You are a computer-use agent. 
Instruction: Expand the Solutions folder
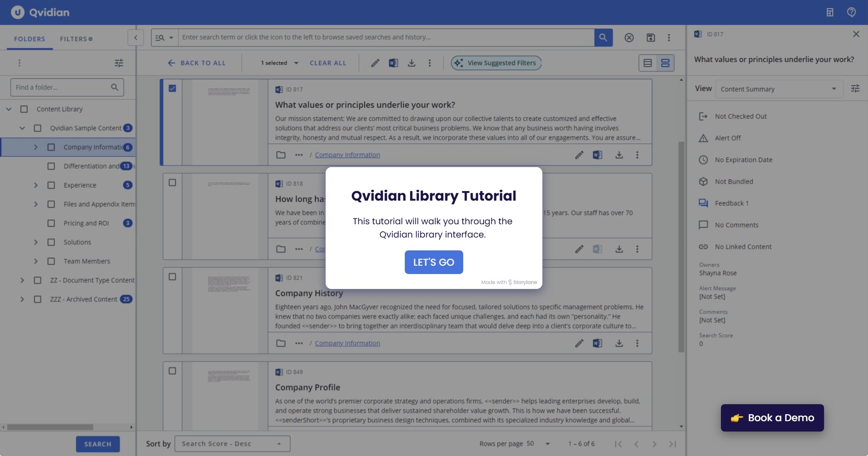(x=36, y=243)
